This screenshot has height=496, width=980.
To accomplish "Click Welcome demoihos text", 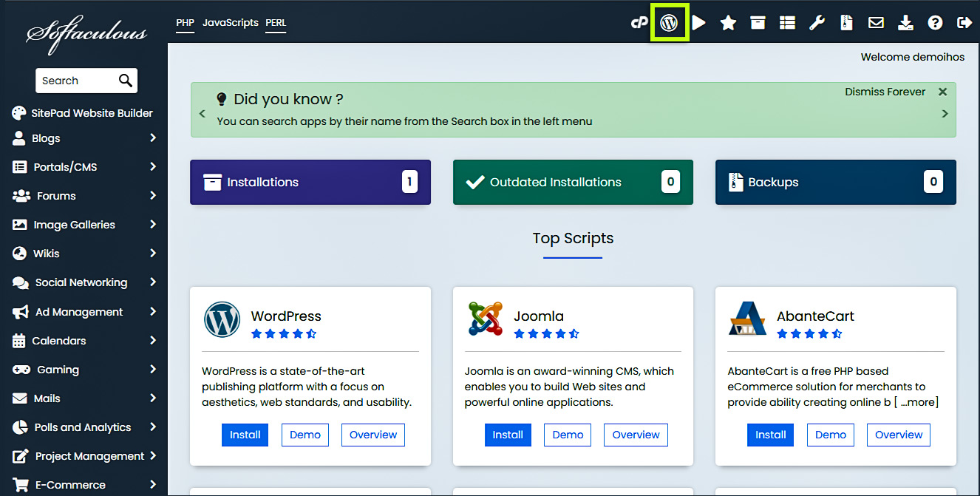I will coord(913,57).
